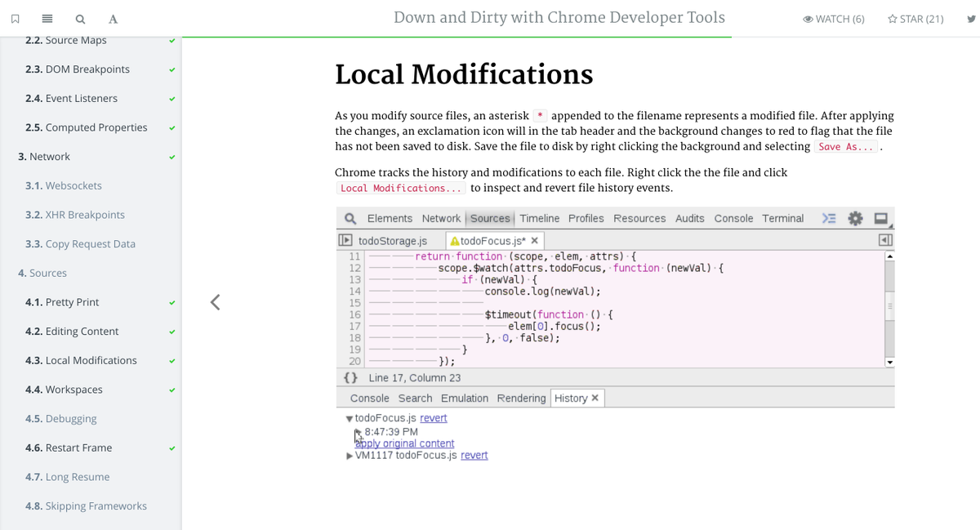Click the page title in header
The height and width of the screenshot is (530, 980).
coord(559,17)
